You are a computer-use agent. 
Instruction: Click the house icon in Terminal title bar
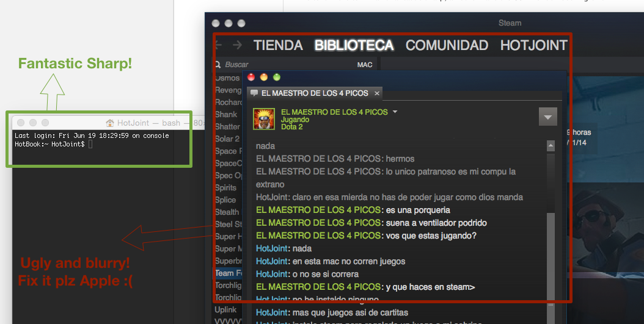[109, 123]
